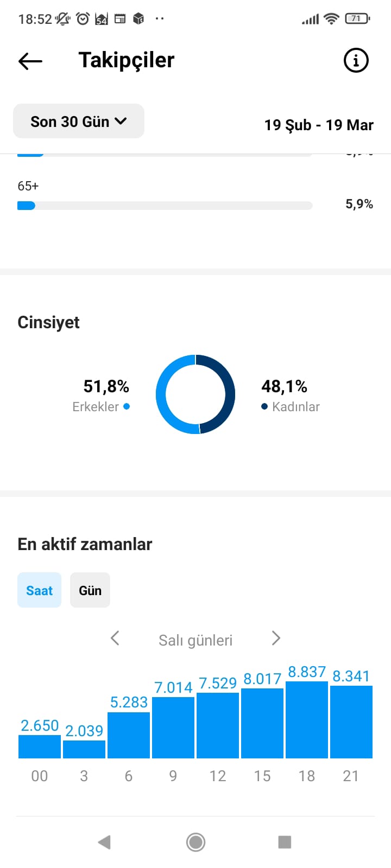
Task: Tap the 65+ age progress bar
Action: pyautogui.click(x=165, y=206)
